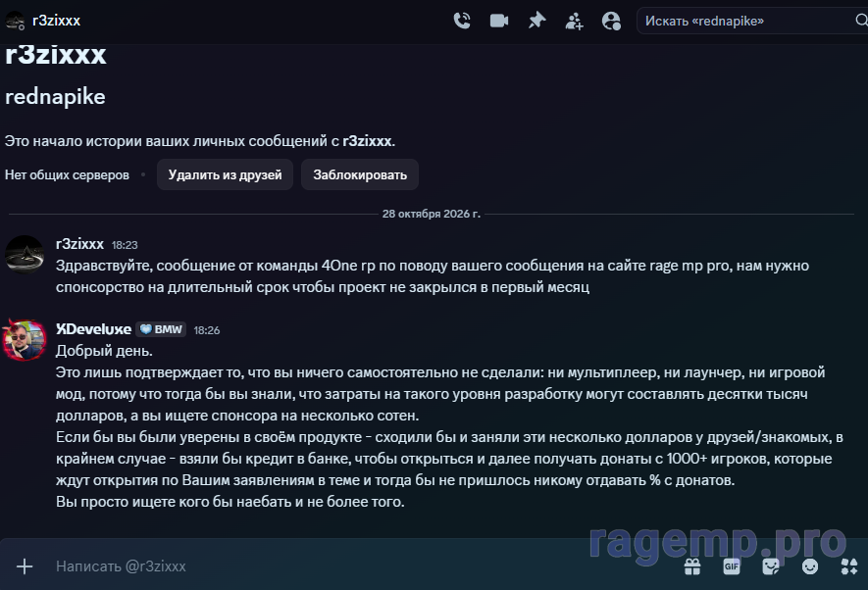Click the 18:23 message timestamp
The height and width of the screenshot is (590, 868).
click(x=125, y=245)
